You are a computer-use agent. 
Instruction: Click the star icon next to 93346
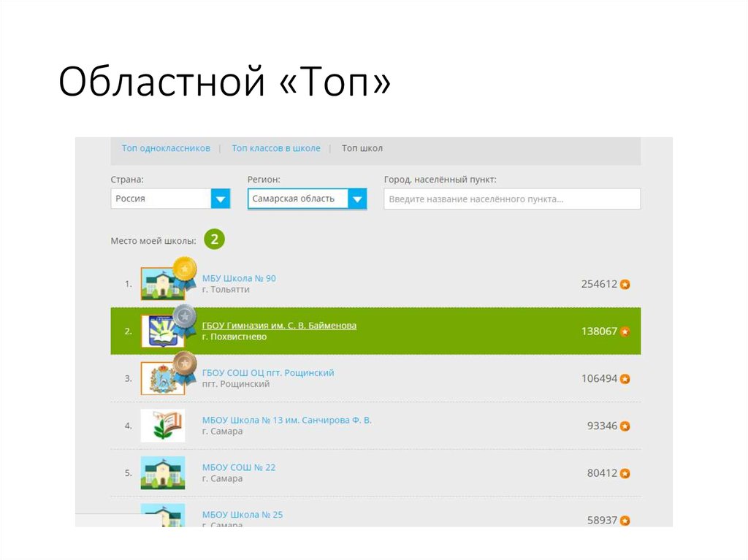625,425
